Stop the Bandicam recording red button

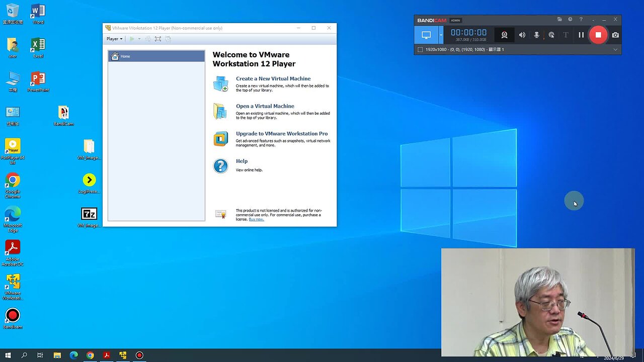(598, 35)
